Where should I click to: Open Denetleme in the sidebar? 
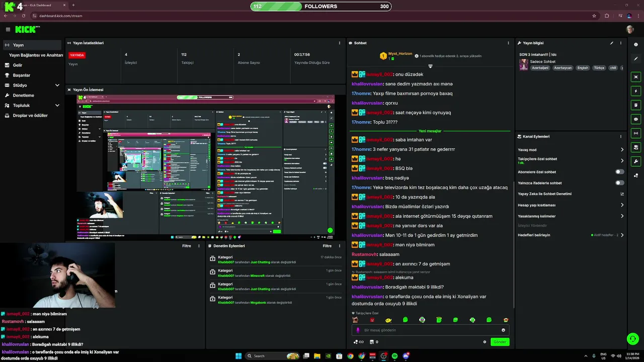point(32,95)
